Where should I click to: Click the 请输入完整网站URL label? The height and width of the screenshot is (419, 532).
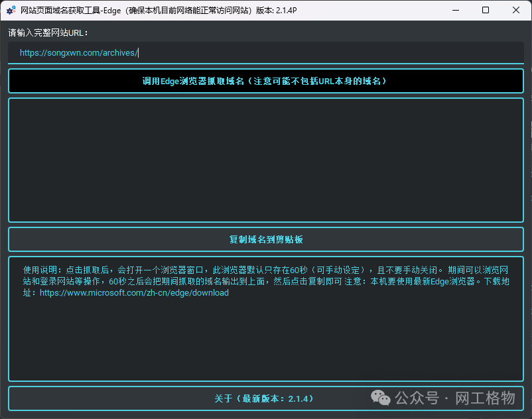[x=48, y=33]
